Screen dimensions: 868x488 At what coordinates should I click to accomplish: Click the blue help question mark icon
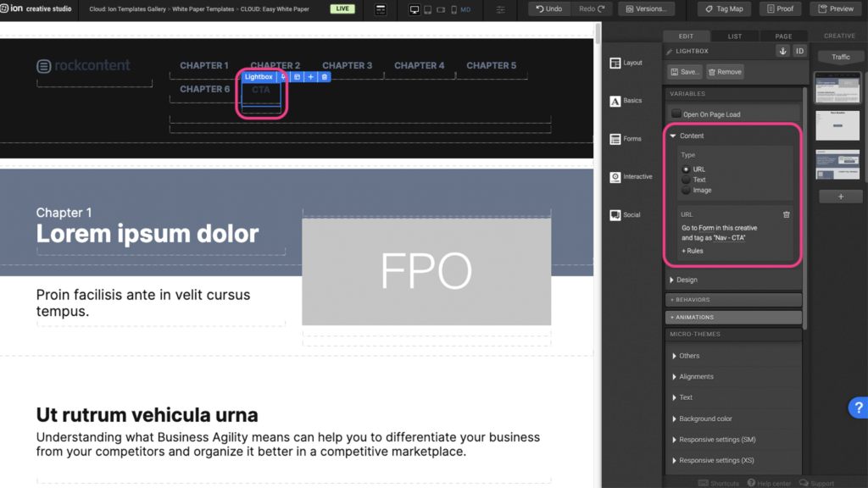(857, 408)
